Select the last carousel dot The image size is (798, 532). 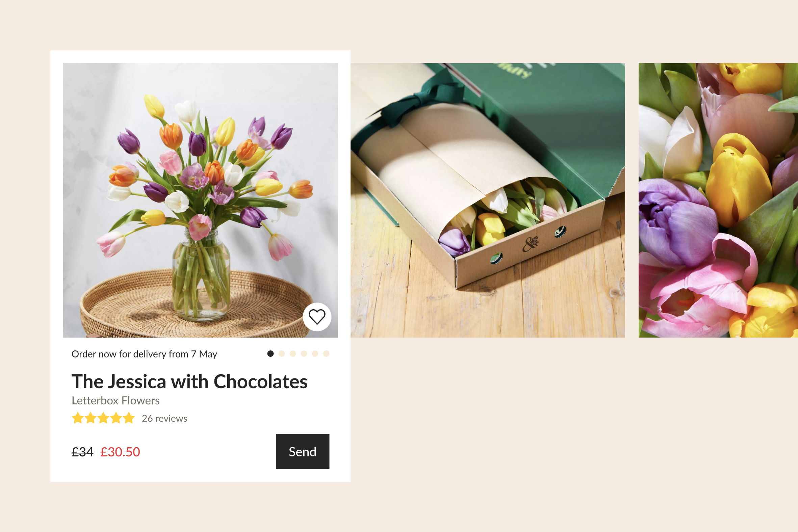click(326, 353)
